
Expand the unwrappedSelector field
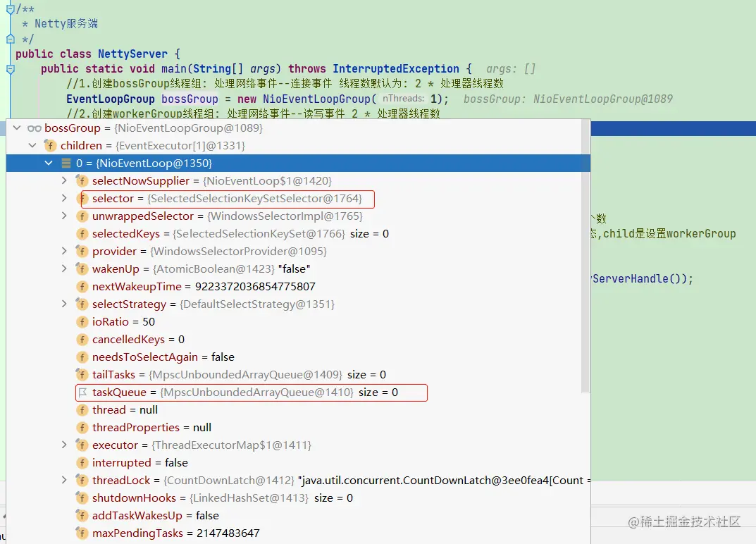pos(64,216)
